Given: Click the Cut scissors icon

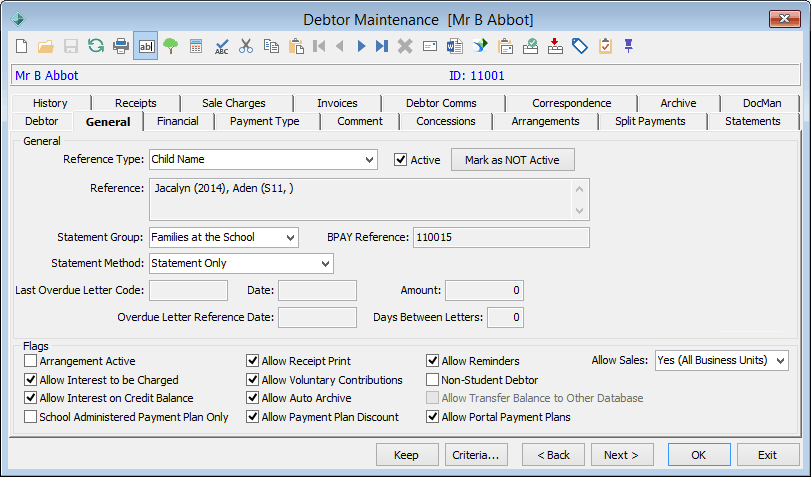Looking at the screenshot, I should point(246,46).
